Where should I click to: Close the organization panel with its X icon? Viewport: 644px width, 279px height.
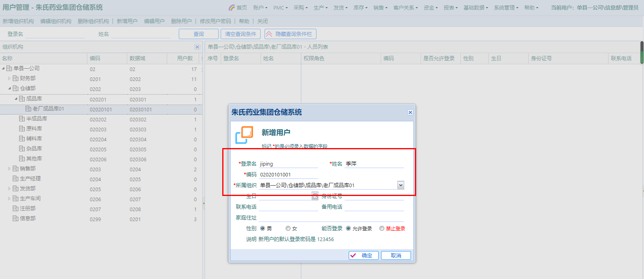[197, 47]
